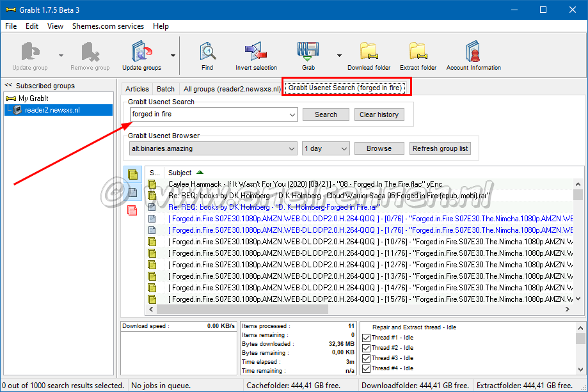Toggle Thread #3 checkbox
The height and width of the screenshot is (392, 588).
click(x=367, y=358)
